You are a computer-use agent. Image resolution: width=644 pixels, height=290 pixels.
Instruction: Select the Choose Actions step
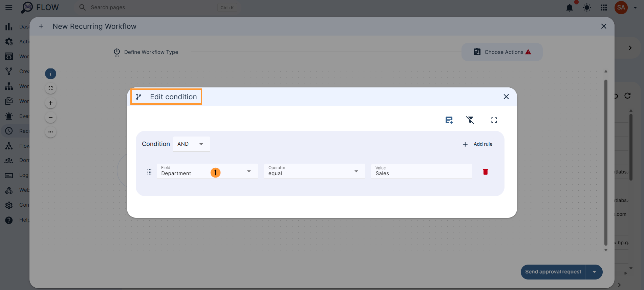pyautogui.click(x=502, y=52)
